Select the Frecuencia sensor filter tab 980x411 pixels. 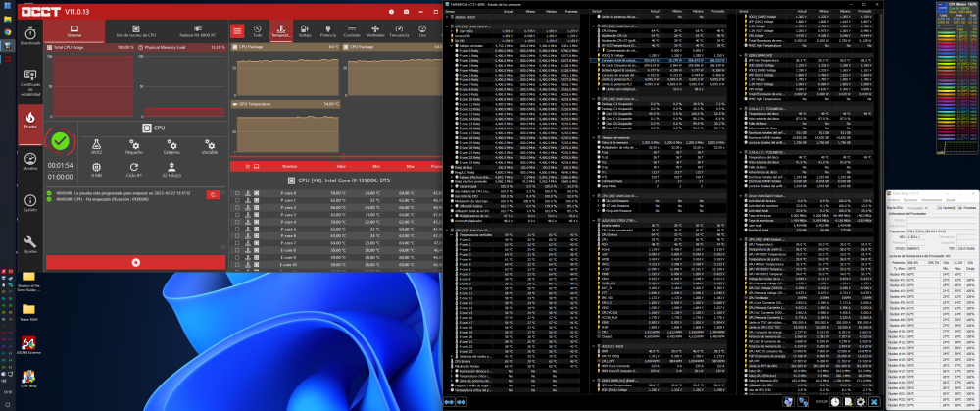400,30
